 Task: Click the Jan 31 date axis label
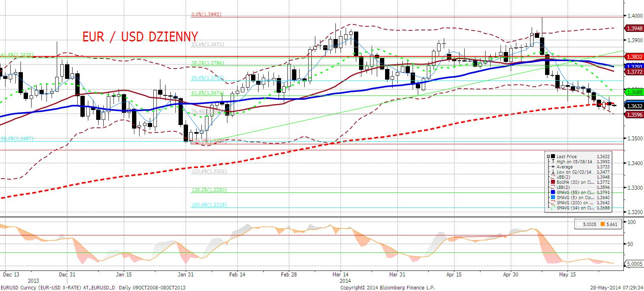pyautogui.click(x=185, y=274)
